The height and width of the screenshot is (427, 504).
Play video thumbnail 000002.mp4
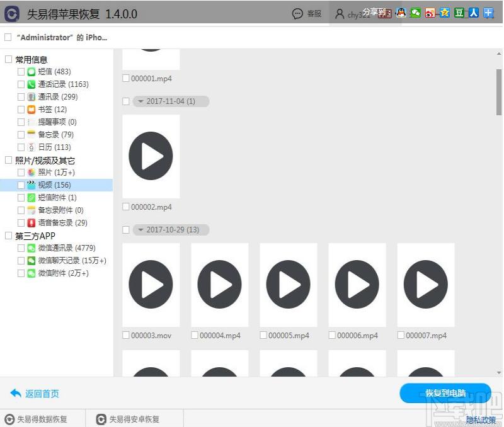pyautogui.click(x=151, y=156)
